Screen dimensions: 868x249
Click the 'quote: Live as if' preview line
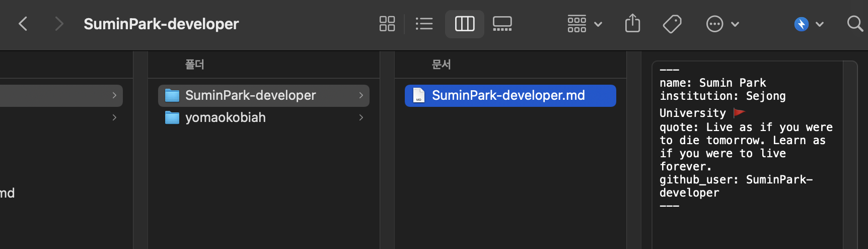pos(746,127)
